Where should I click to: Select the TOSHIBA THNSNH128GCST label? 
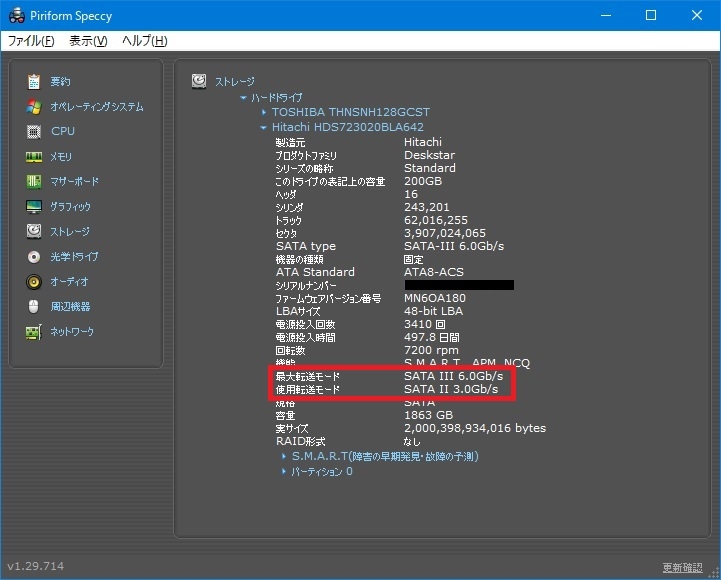click(351, 112)
